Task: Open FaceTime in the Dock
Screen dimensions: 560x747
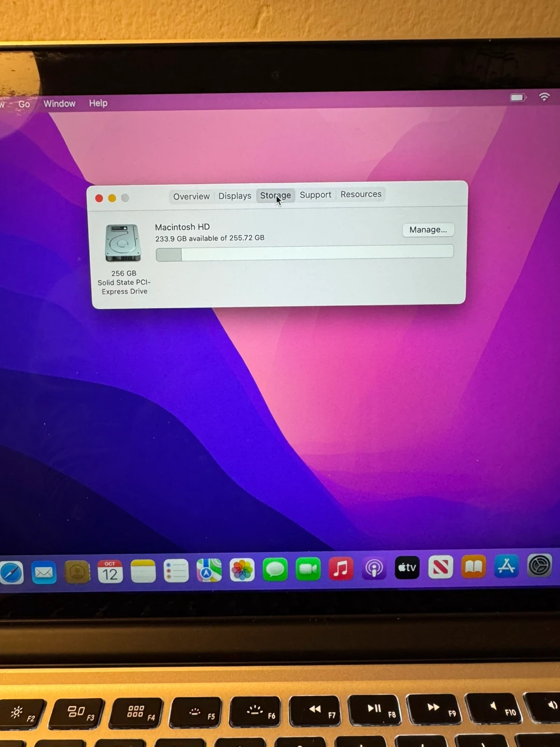Action: pos(308,569)
